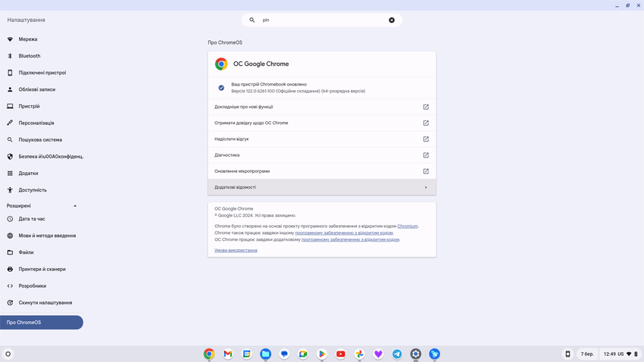This screenshot has height=362, width=644.
Task: Select Мережа in the sidebar
Action: pyautogui.click(x=28, y=39)
